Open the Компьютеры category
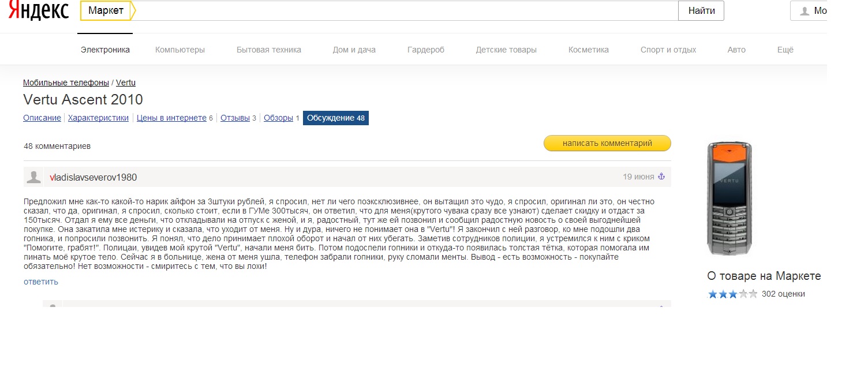868x367 pixels. [180, 50]
